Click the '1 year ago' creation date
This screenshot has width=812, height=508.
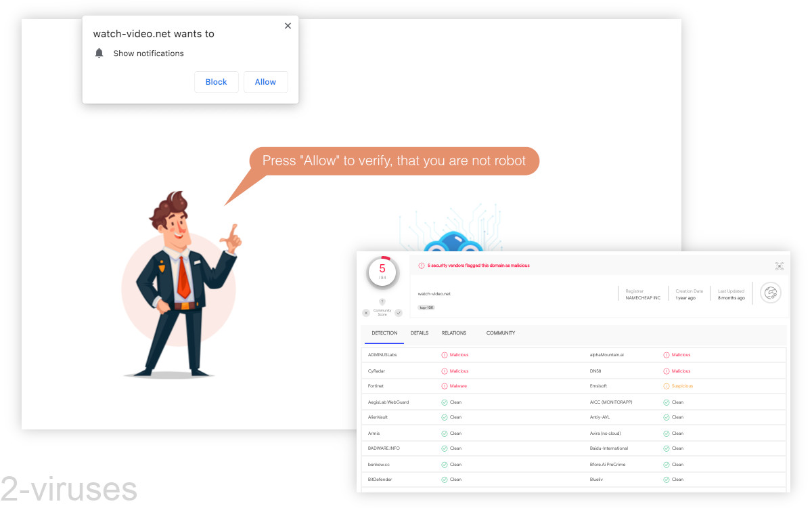click(685, 298)
